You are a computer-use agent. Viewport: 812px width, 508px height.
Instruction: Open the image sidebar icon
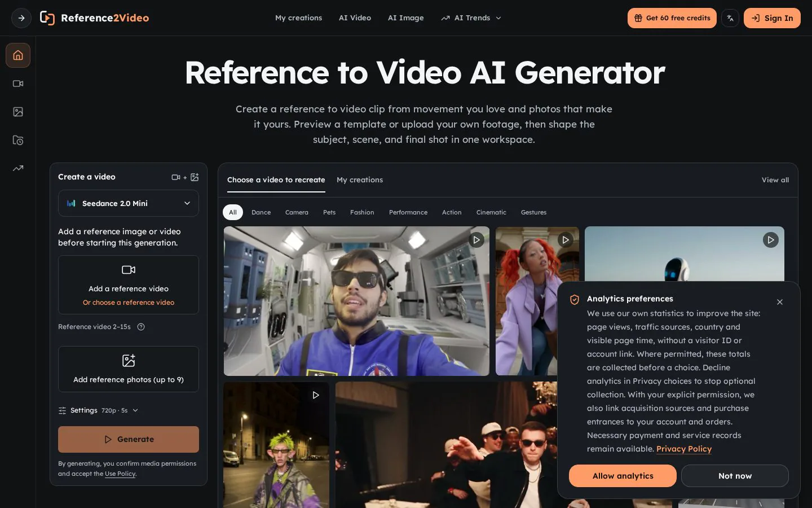point(18,112)
